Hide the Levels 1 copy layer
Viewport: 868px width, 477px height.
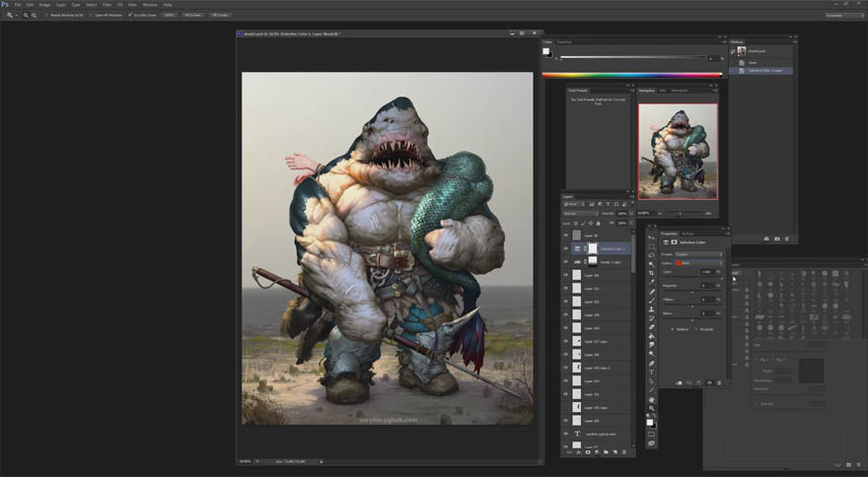pyautogui.click(x=565, y=262)
